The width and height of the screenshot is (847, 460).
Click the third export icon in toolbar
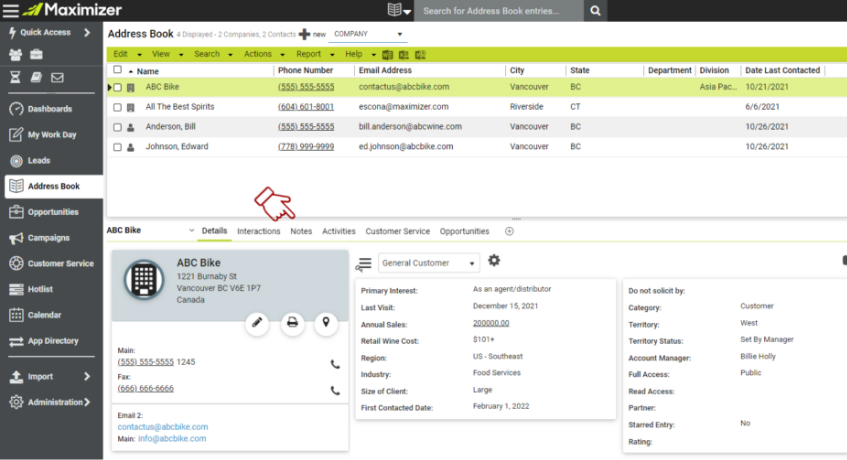tap(420, 55)
